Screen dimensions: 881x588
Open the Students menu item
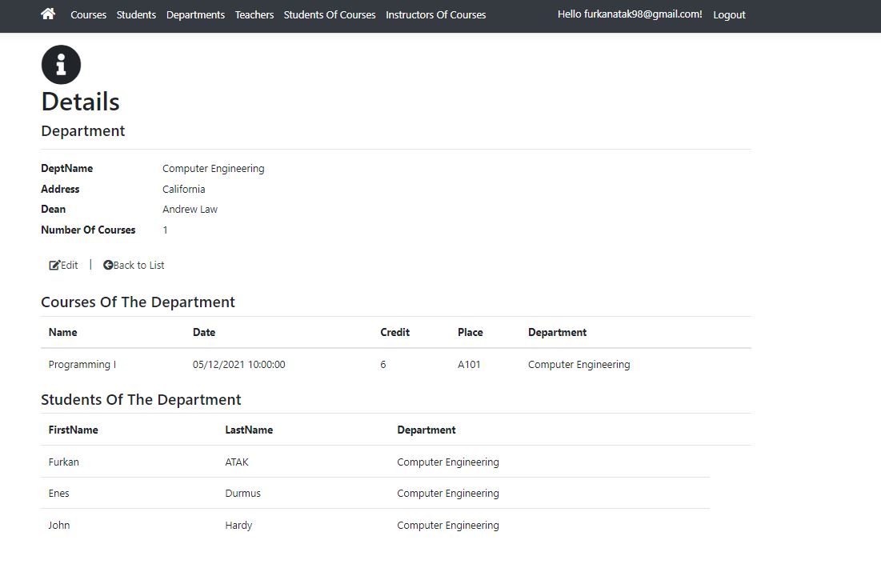pos(136,14)
